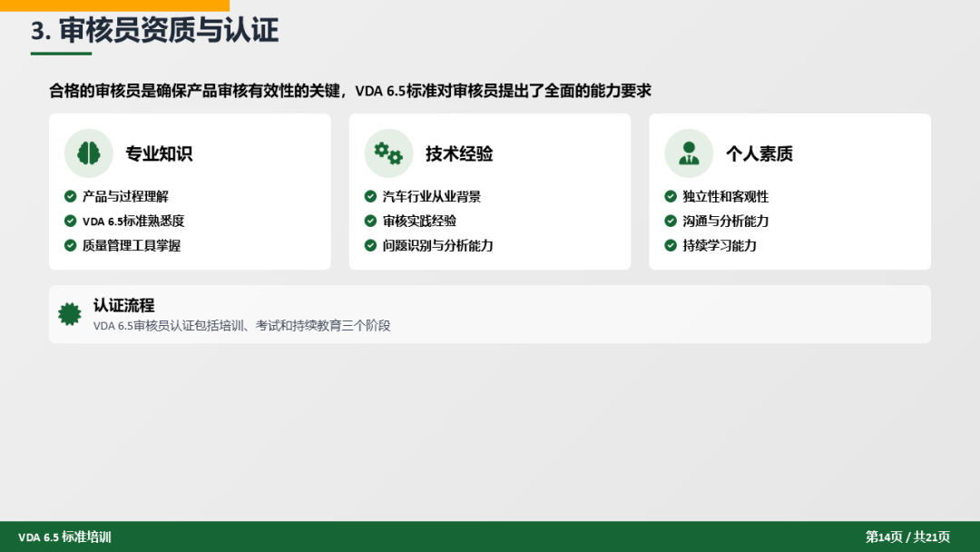Click the green badge icon beside 认证流程

(x=70, y=314)
